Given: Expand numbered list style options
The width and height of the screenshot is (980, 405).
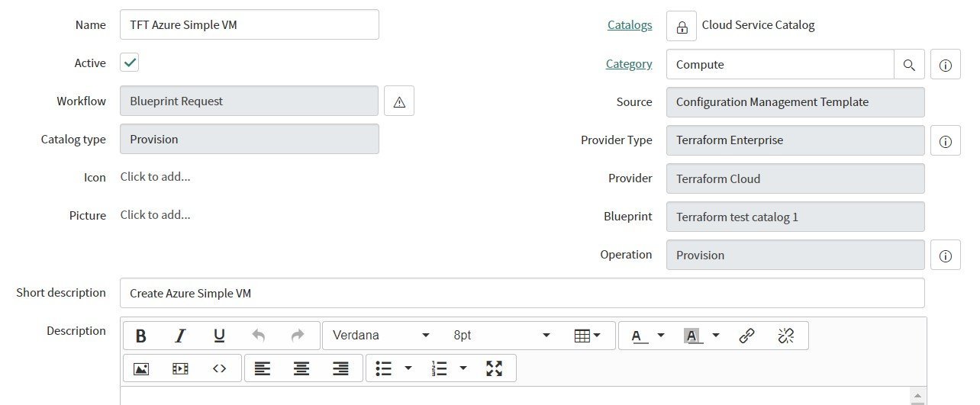Looking at the screenshot, I should [463, 368].
